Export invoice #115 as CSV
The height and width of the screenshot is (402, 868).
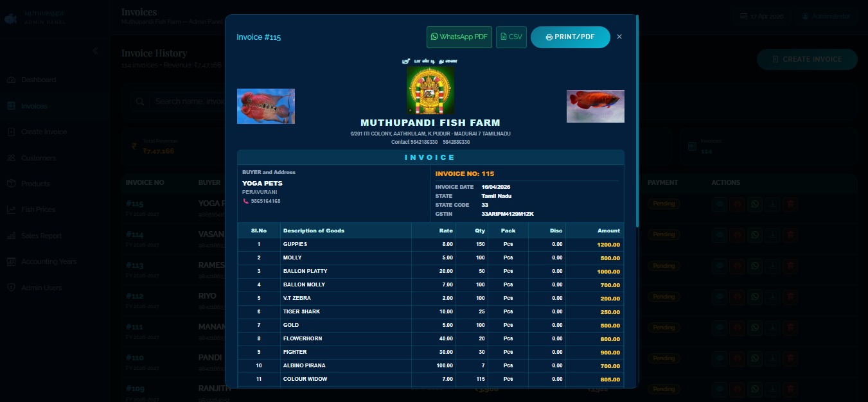pos(511,37)
